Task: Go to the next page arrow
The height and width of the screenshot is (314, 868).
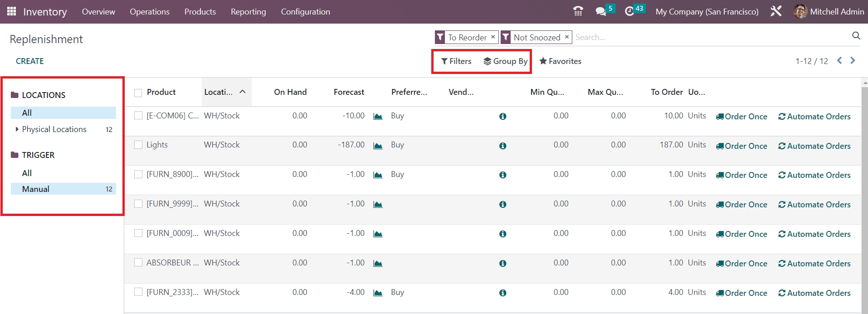Action: (853, 60)
